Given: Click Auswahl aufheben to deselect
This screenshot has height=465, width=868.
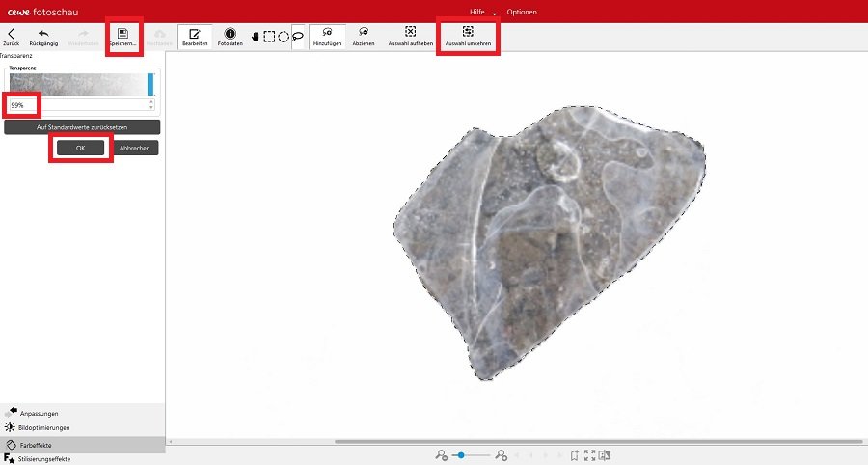Looking at the screenshot, I should [x=410, y=37].
